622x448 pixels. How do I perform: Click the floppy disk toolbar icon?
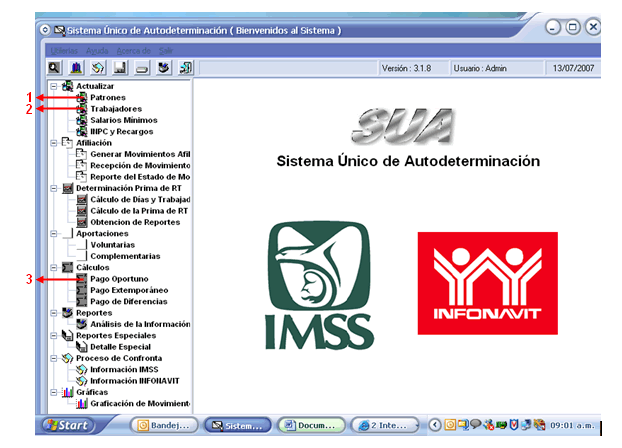(x=120, y=68)
